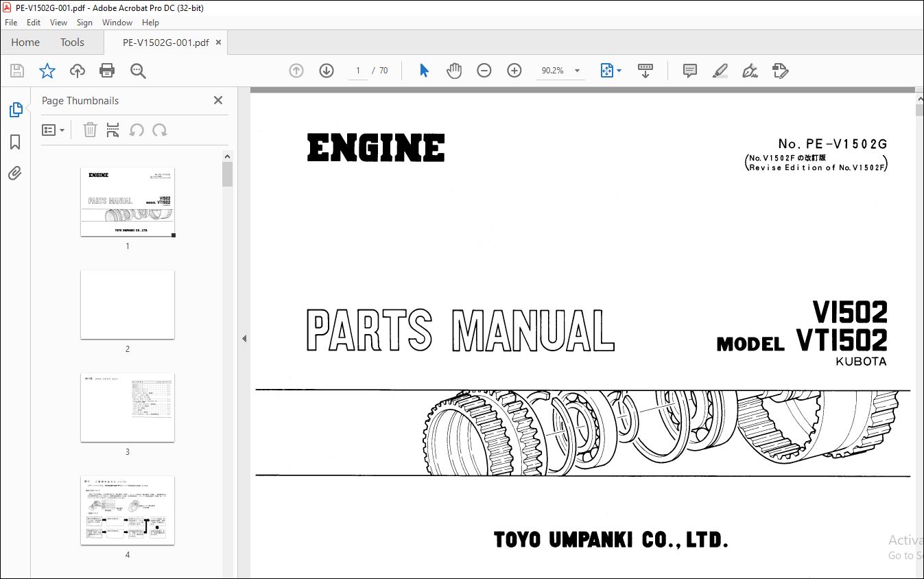Add a sticky note comment
The height and width of the screenshot is (579, 924).
pos(690,71)
